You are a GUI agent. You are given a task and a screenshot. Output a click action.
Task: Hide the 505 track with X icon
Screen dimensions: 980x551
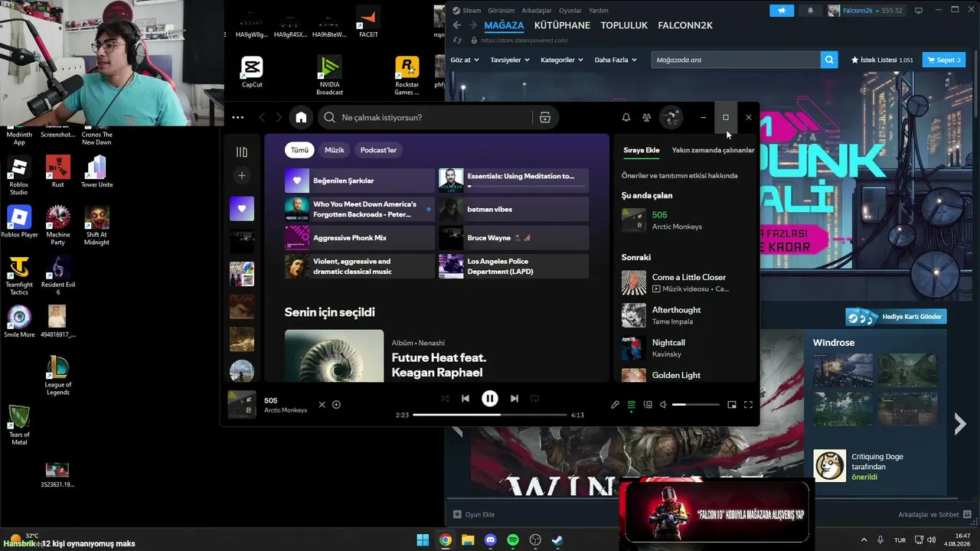coord(322,405)
